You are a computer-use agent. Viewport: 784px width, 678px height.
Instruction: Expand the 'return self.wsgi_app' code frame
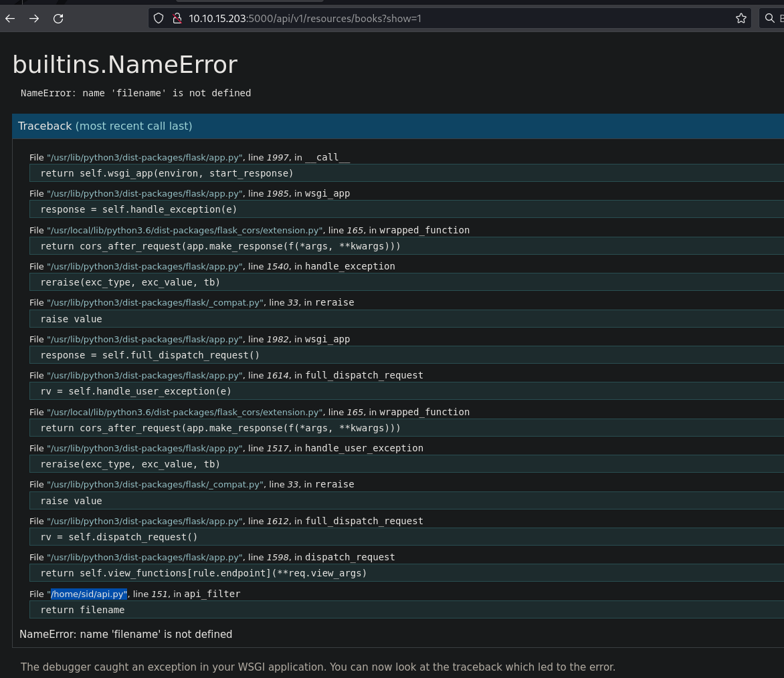167,173
